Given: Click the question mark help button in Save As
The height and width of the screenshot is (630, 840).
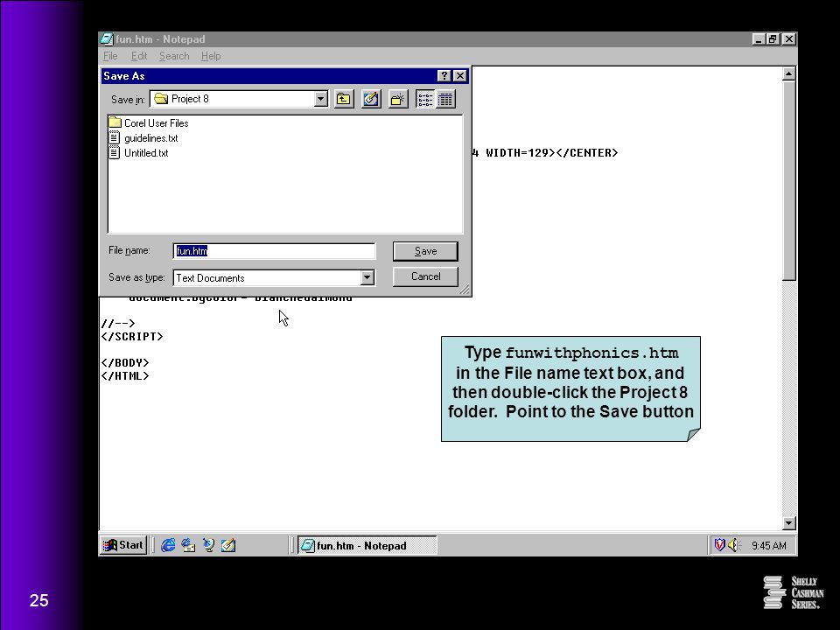Looking at the screenshot, I should pyautogui.click(x=444, y=76).
